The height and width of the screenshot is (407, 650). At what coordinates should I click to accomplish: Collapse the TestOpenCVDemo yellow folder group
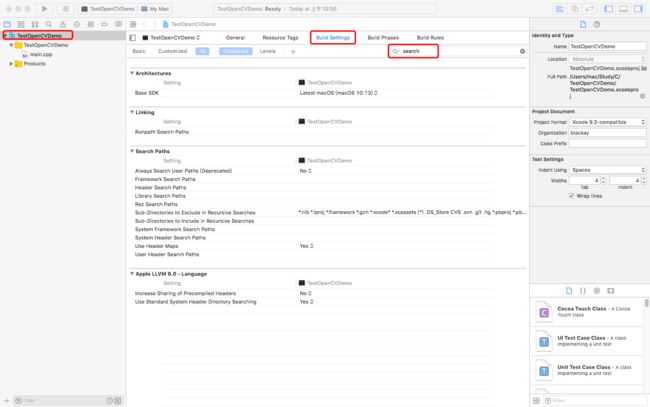click(x=11, y=45)
